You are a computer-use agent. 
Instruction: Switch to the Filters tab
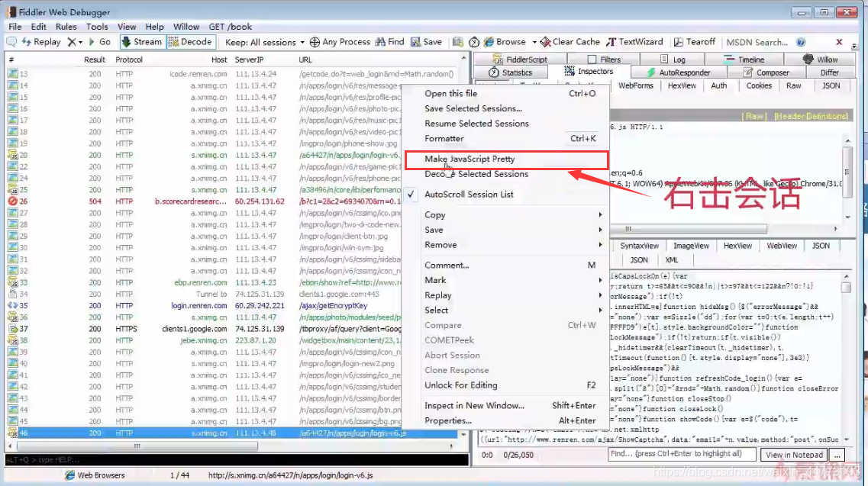(x=604, y=60)
